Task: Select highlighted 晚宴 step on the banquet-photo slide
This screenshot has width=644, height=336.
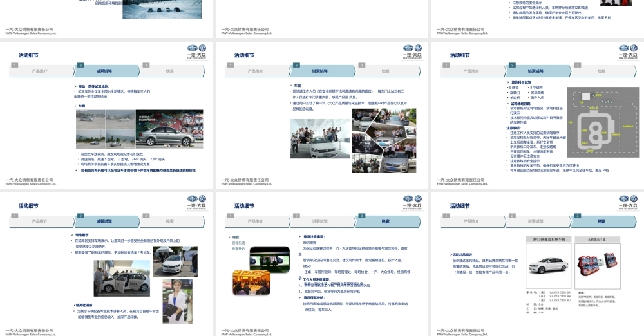Action: 388,221
